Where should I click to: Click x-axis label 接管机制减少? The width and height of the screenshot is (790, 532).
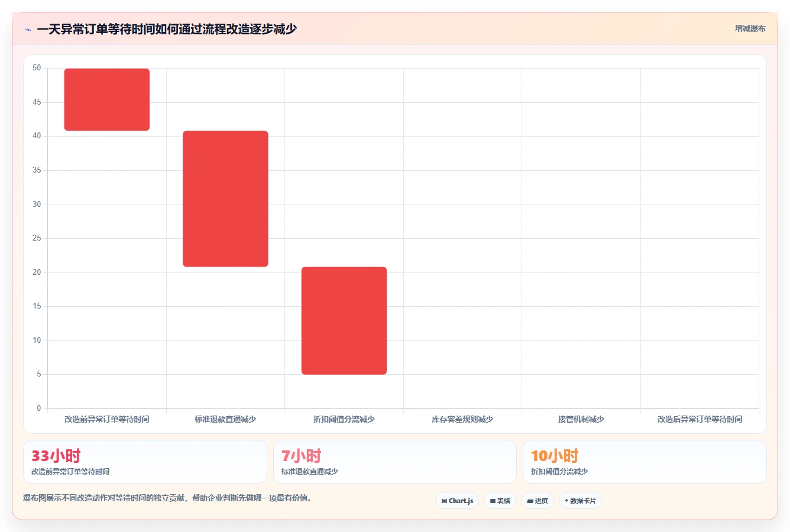point(581,419)
